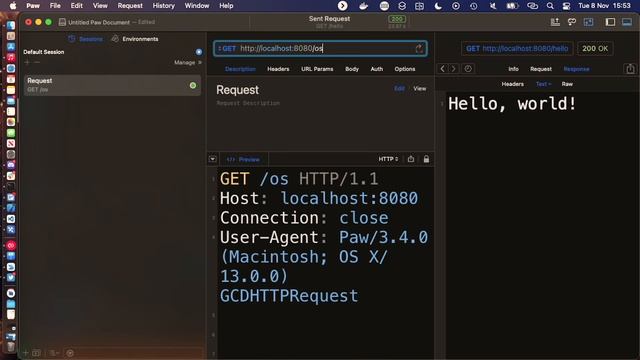Click the export share icon in response panel
Image resolution: width=640 pixels, height=360 pixels.
[x=630, y=69]
